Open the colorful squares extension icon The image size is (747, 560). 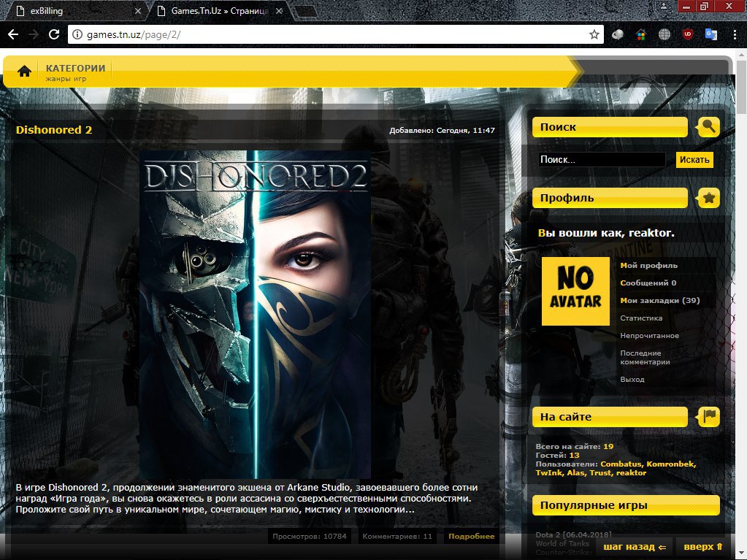pos(641,34)
